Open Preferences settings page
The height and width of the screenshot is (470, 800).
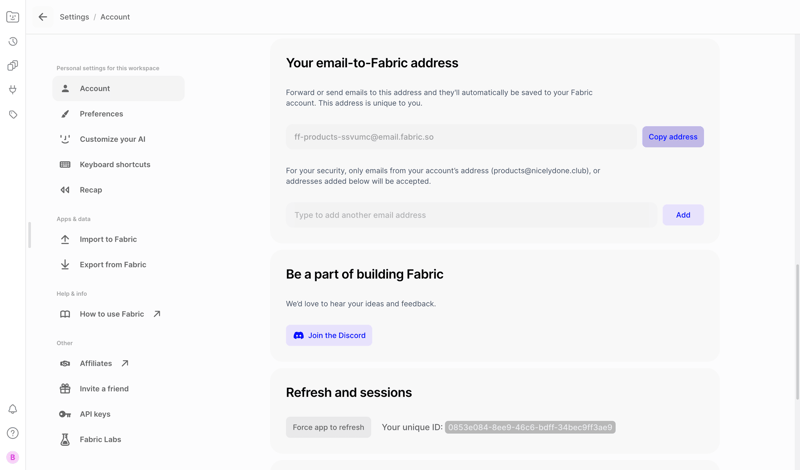(x=101, y=114)
